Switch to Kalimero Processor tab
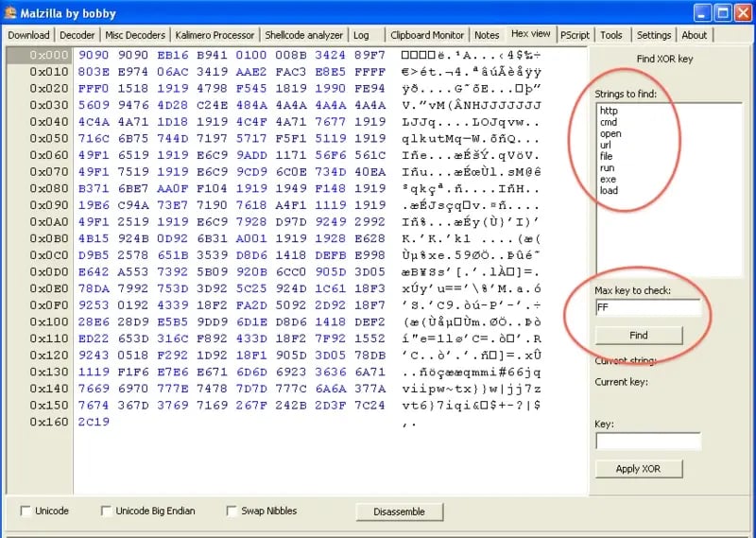The height and width of the screenshot is (538, 756). coord(215,35)
